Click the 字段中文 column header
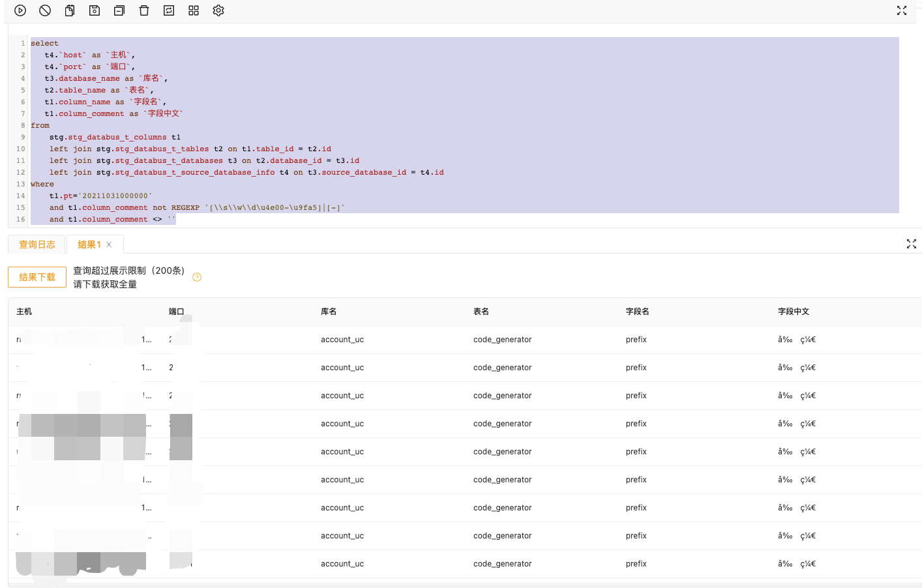This screenshot has width=922, height=588. [x=794, y=312]
